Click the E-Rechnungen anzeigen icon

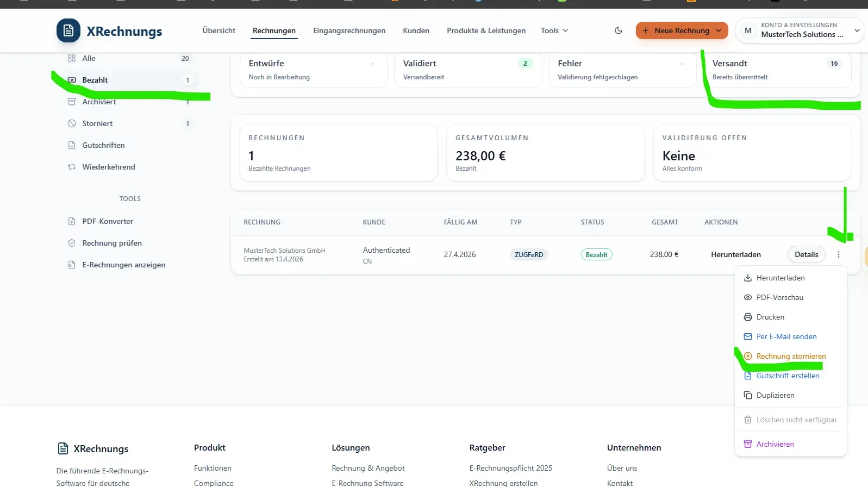tap(72, 265)
